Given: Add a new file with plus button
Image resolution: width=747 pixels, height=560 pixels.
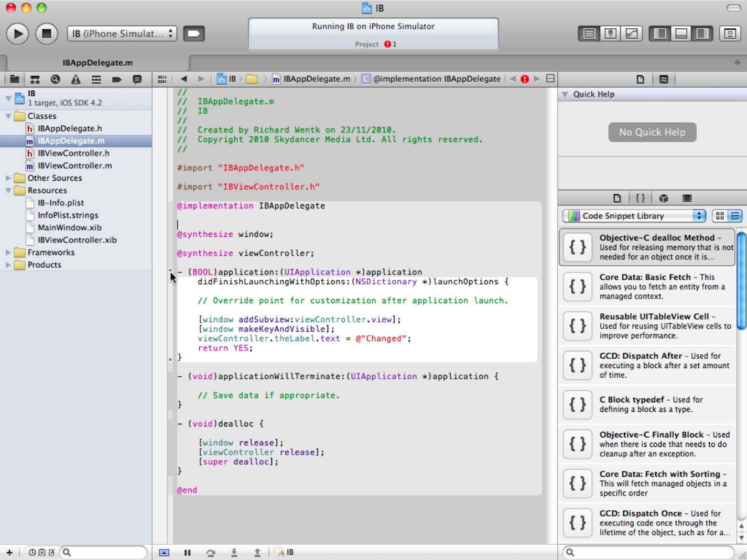Looking at the screenshot, I should pyautogui.click(x=9, y=552).
